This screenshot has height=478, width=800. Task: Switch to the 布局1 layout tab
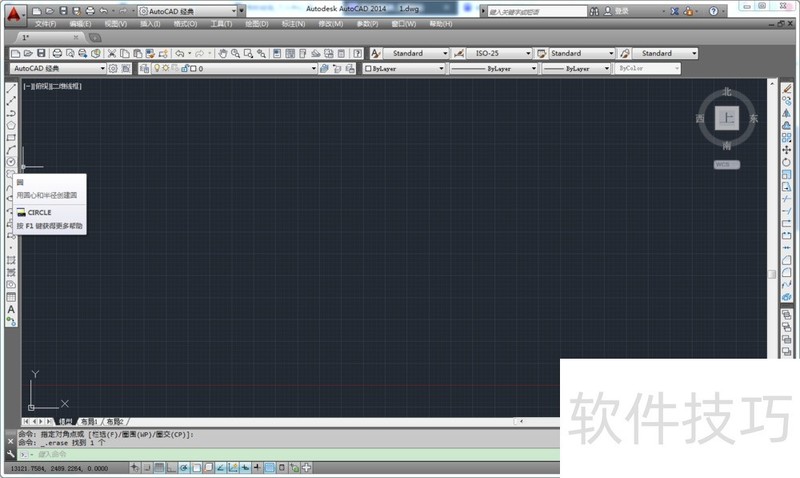[89, 421]
